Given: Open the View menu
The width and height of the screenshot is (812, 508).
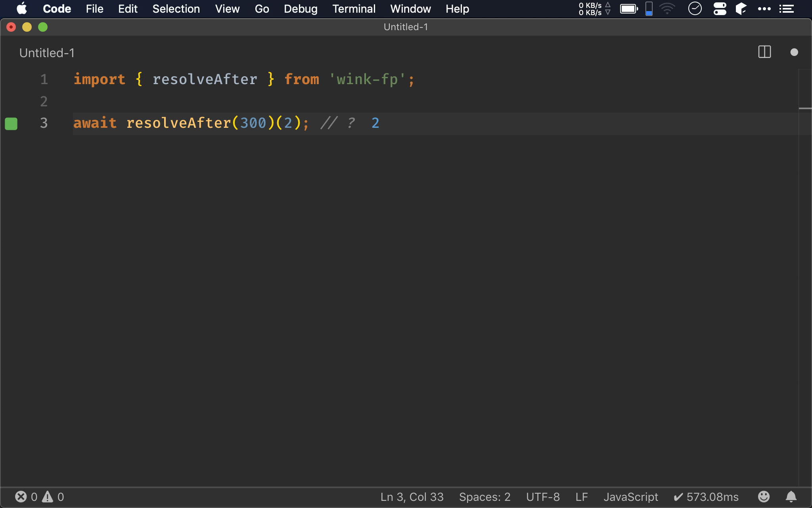Looking at the screenshot, I should (x=227, y=9).
